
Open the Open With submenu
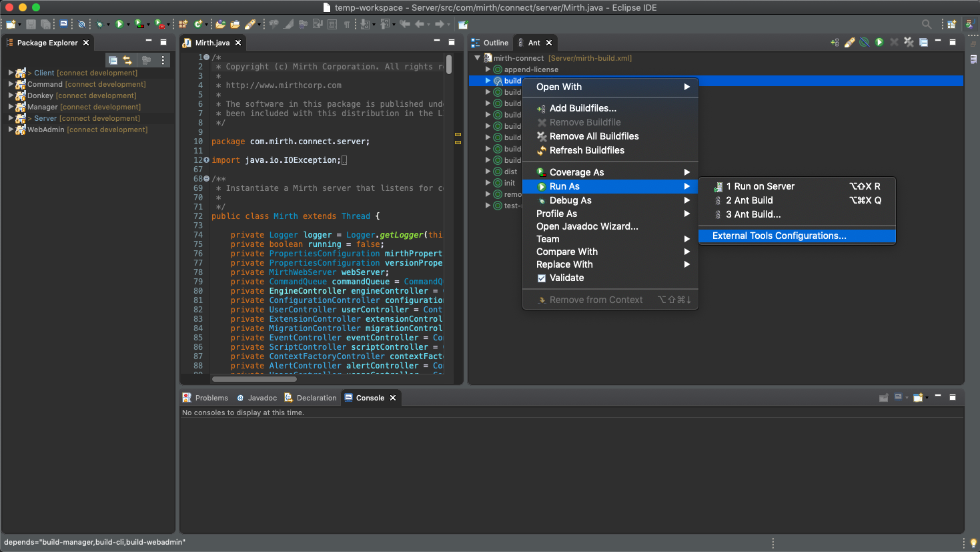tap(610, 87)
